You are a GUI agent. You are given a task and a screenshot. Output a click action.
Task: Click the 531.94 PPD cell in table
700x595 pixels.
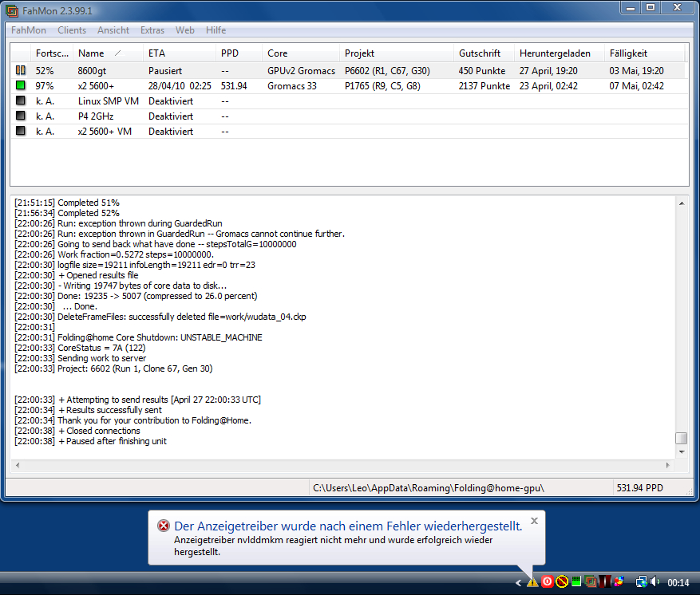click(234, 85)
